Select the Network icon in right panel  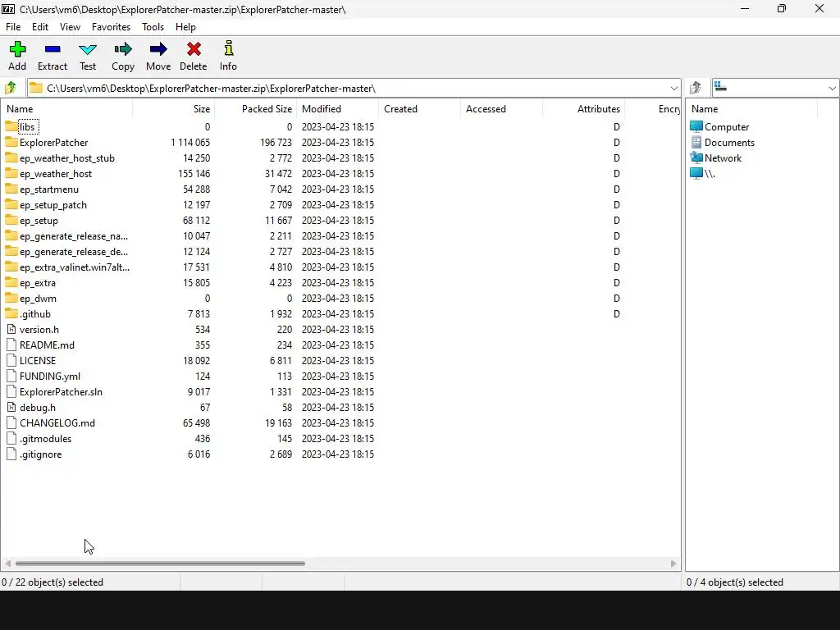[696, 157]
